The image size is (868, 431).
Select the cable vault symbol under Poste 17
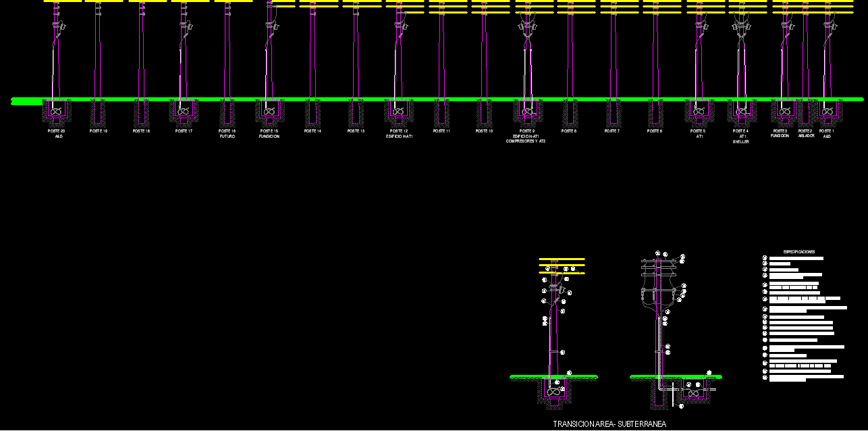click(183, 110)
